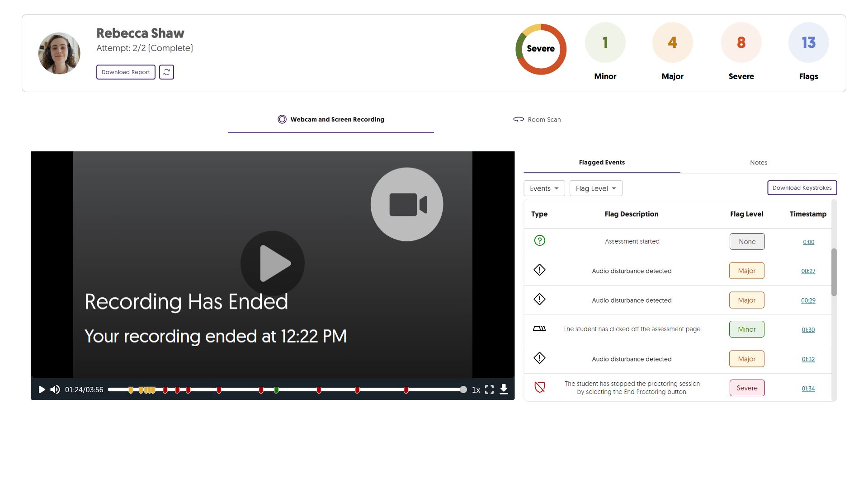This screenshot has width=868, height=488.
Task: Change the 1x playback speed
Action: [x=476, y=390]
